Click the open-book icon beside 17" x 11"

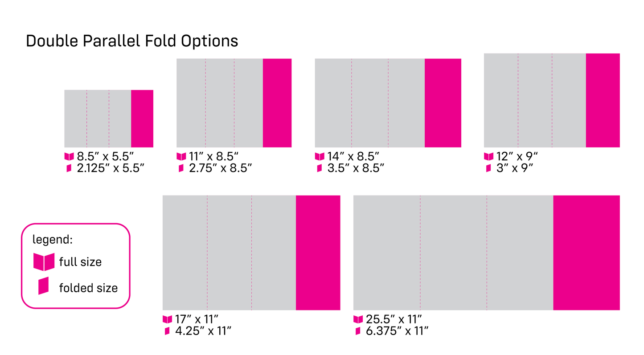pyautogui.click(x=167, y=319)
